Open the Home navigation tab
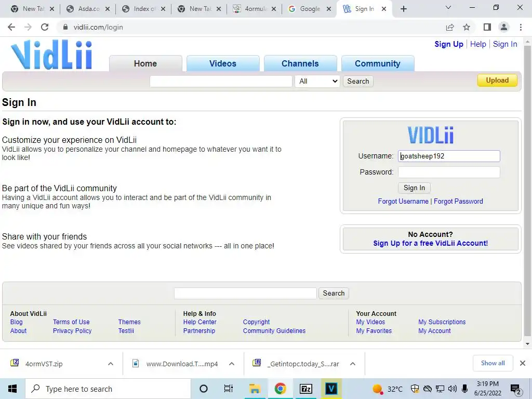Viewport: 532px width, 399px height. [x=145, y=63]
